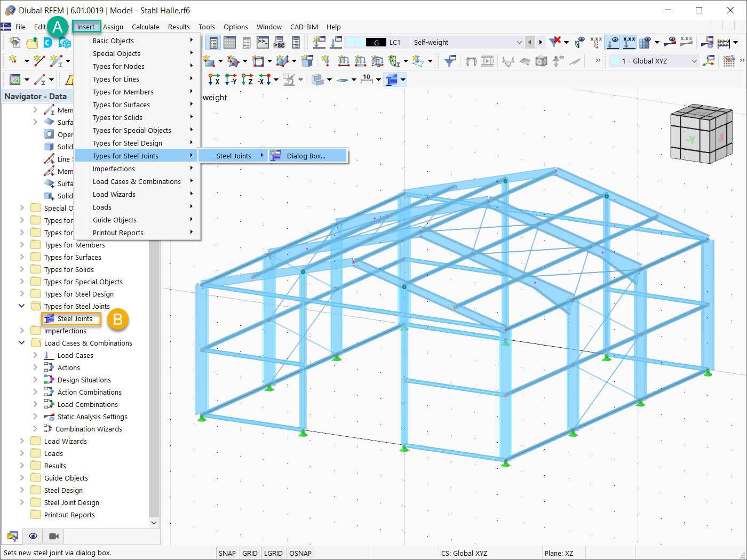Expand the Load Wizards tree folder
The height and width of the screenshot is (560, 747).
click(x=22, y=441)
